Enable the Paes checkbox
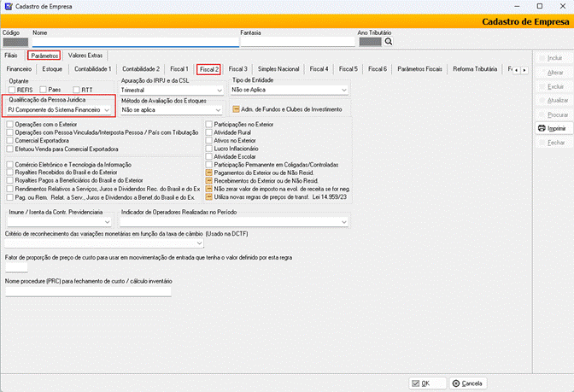This screenshot has height=392, width=574. click(x=44, y=90)
